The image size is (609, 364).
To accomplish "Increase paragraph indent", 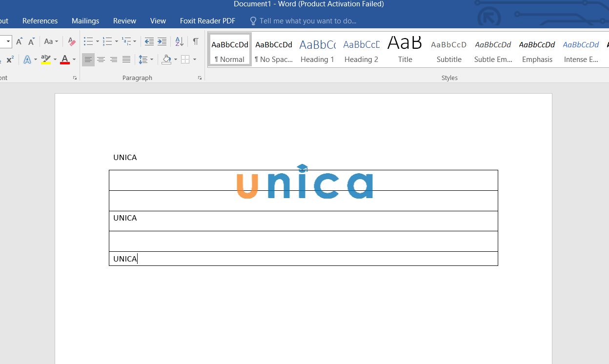I will click(162, 41).
